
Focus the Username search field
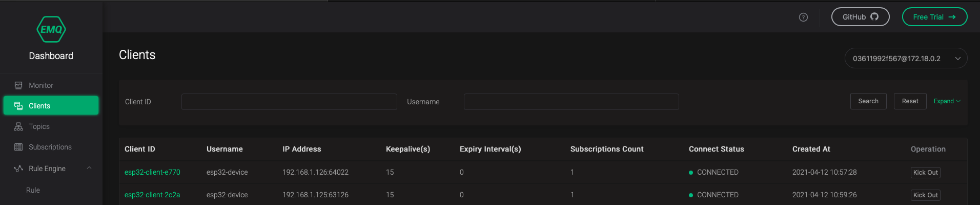point(571,102)
